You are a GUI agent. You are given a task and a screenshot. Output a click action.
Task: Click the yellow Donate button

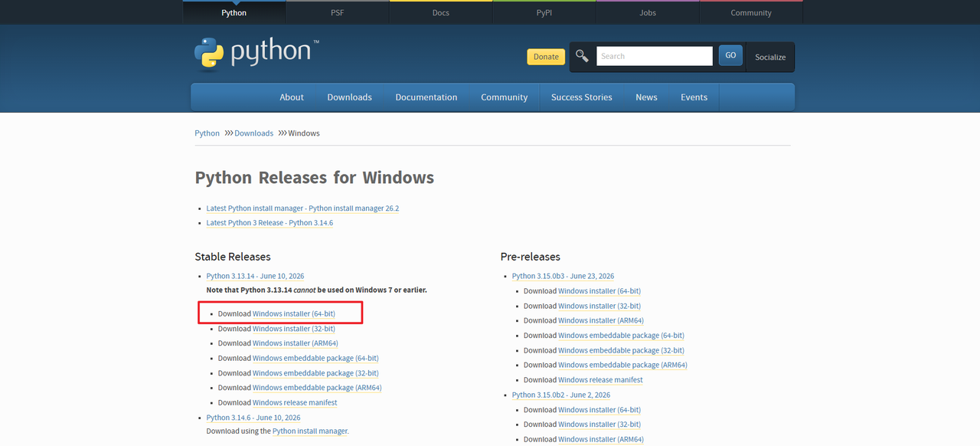click(x=546, y=57)
